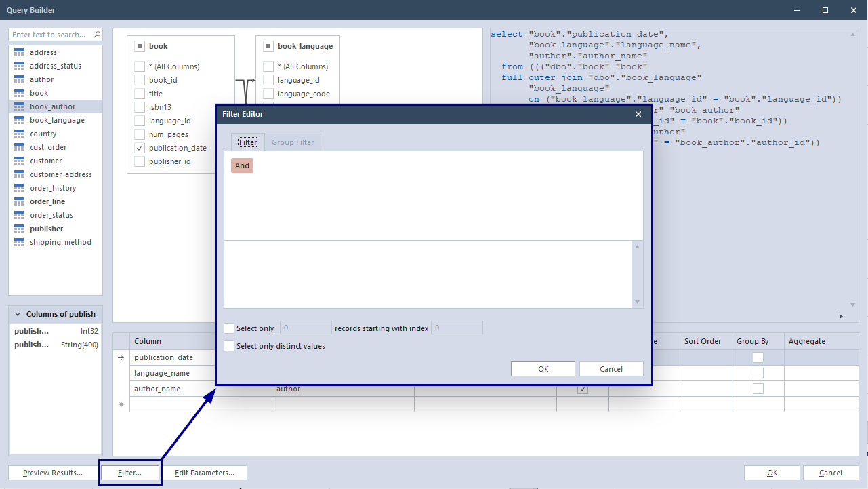Enable Select only distinct values
Image resolution: width=868 pixels, height=489 pixels.
tap(229, 346)
